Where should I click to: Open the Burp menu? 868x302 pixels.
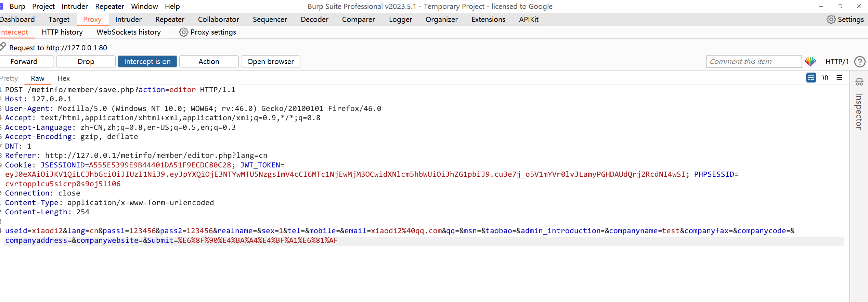(17, 7)
